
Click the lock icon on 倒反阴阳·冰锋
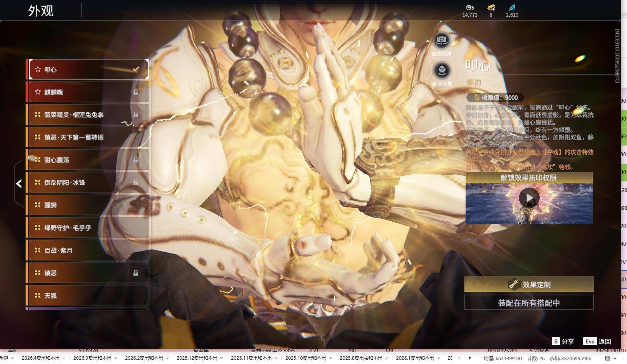136,182
